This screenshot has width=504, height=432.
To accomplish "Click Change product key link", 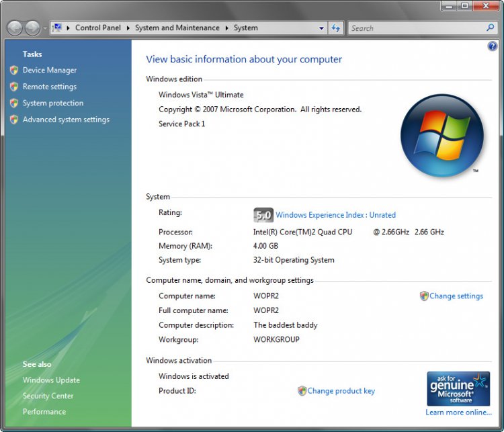I will [x=341, y=391].
